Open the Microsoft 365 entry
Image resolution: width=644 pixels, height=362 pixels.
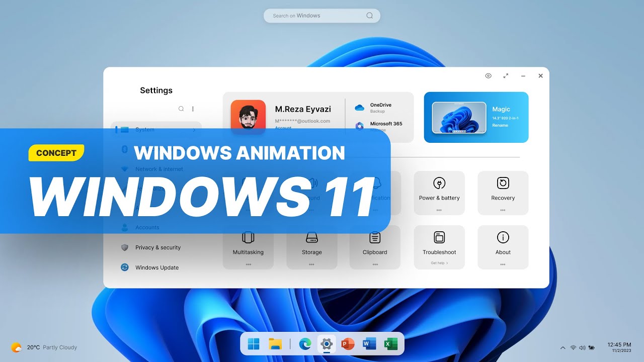pyautogui.click(x=379, y=126)
